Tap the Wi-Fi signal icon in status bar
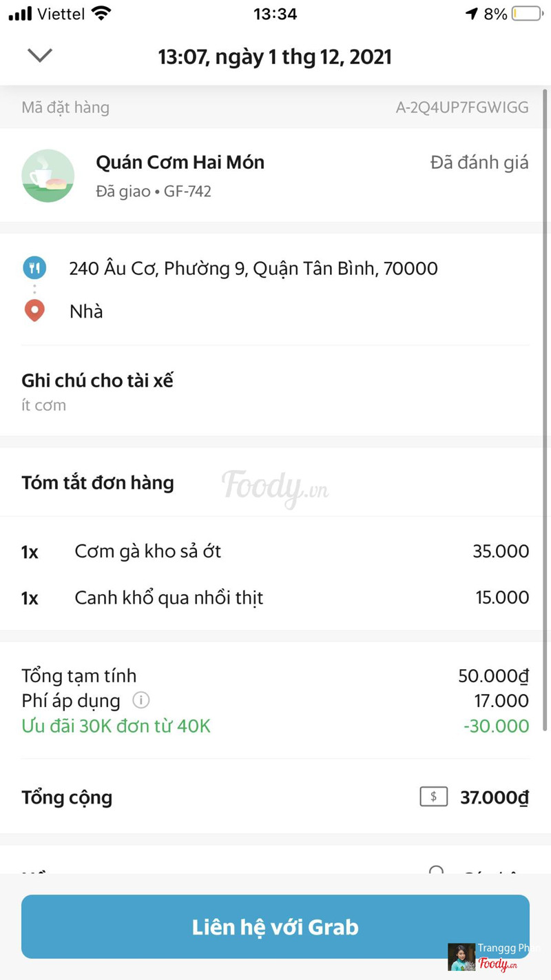This screenshot has height=980, width=551. coord(101,14)
